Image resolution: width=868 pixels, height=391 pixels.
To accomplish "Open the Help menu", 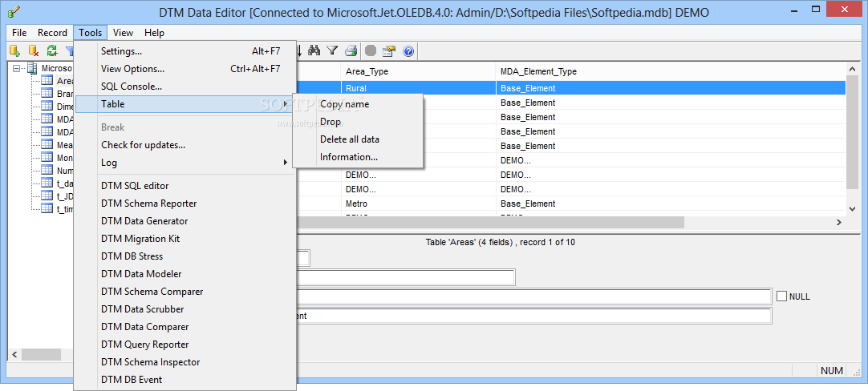I will [x=154, y=33].
